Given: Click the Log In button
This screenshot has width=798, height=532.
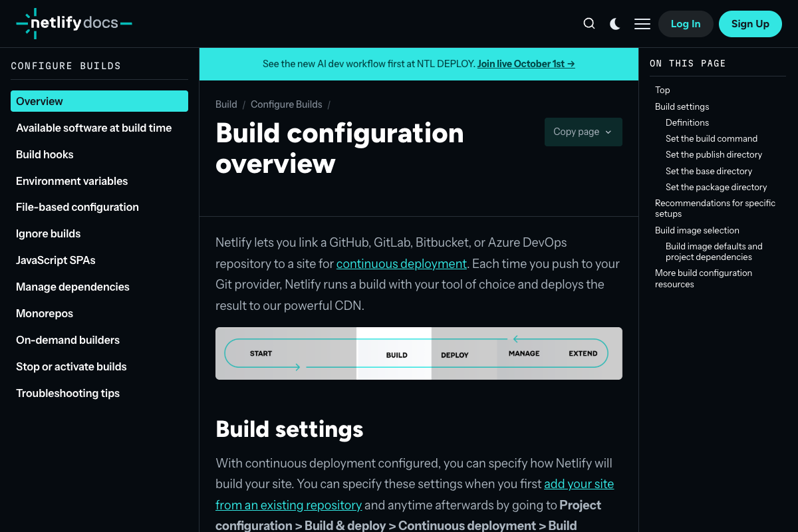Looking at the screenshot, I should coord(686,24).
